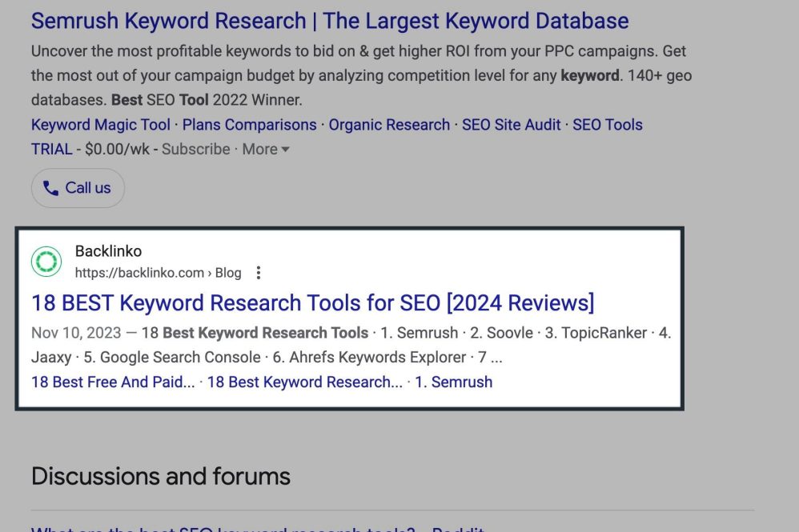799x532 pixels.
Task: Click the SEO Tools sitelink
Action: [607, 125]
